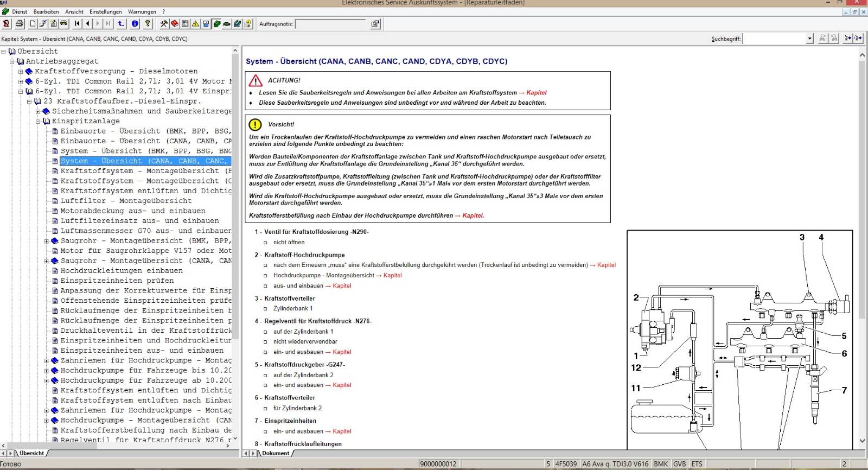Screen dimensions: 868x470
Task: Open the Warnungen menu
Action: (142, 11)
